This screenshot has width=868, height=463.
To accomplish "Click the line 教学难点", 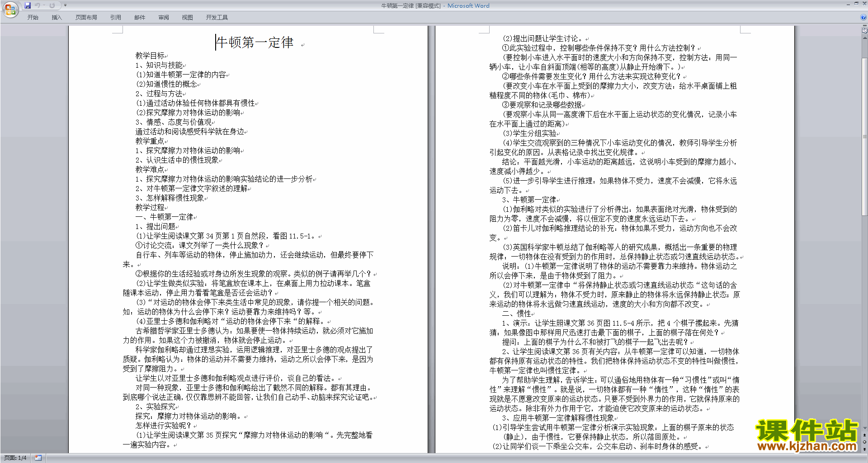I will coord(150,169).
